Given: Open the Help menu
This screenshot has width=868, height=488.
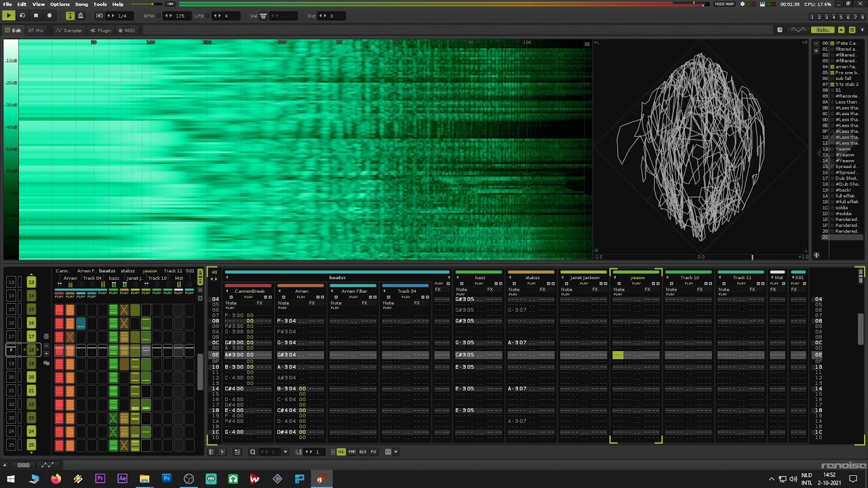Looking at the screenshot, I should (118, 4).
